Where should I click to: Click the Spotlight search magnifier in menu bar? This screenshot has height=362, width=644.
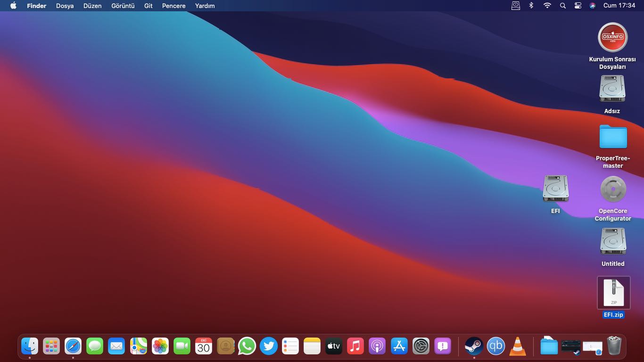562,6
